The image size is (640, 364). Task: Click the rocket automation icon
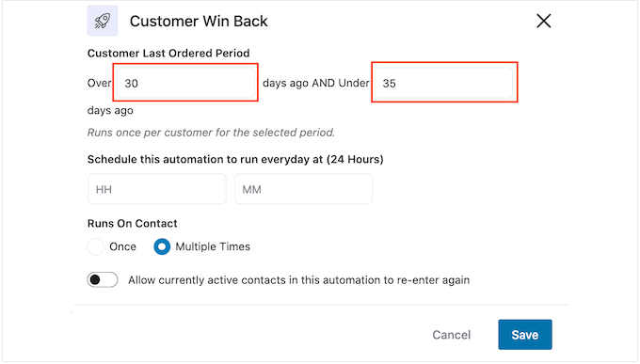(x=103, y=21)
